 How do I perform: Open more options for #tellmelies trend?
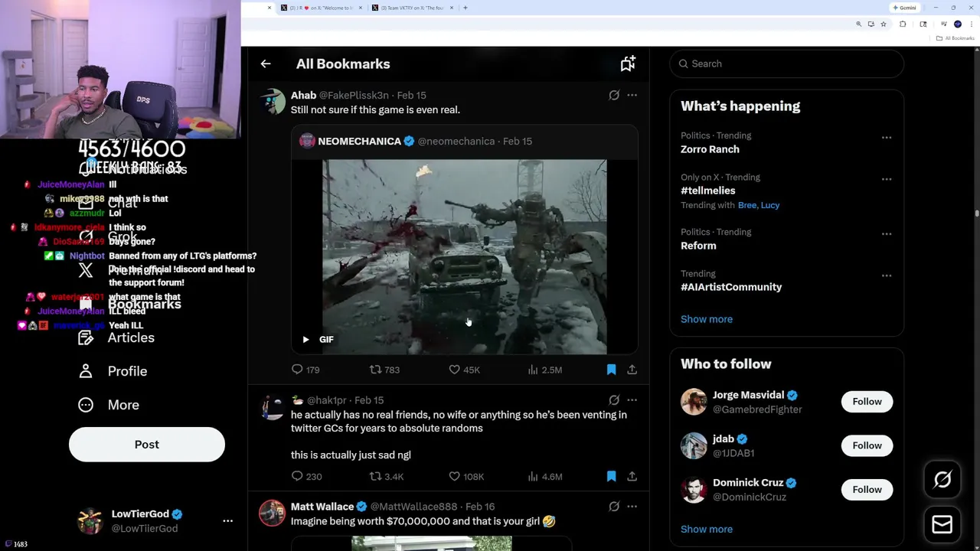tap(886, 179)
